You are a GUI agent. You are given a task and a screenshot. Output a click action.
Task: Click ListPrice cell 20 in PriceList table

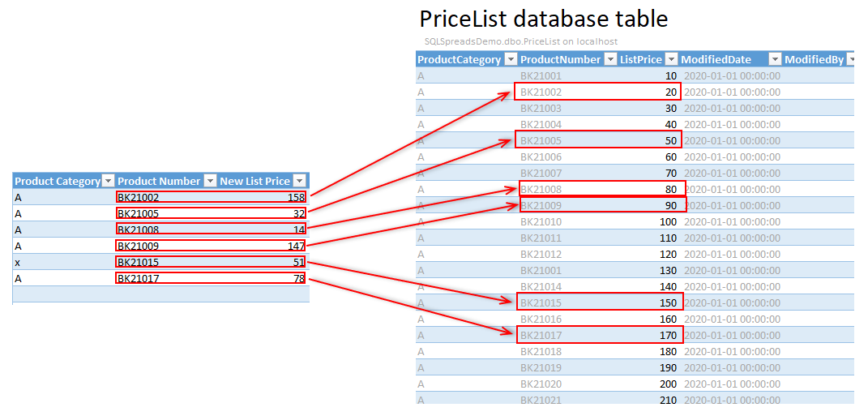tap(671, 92)
